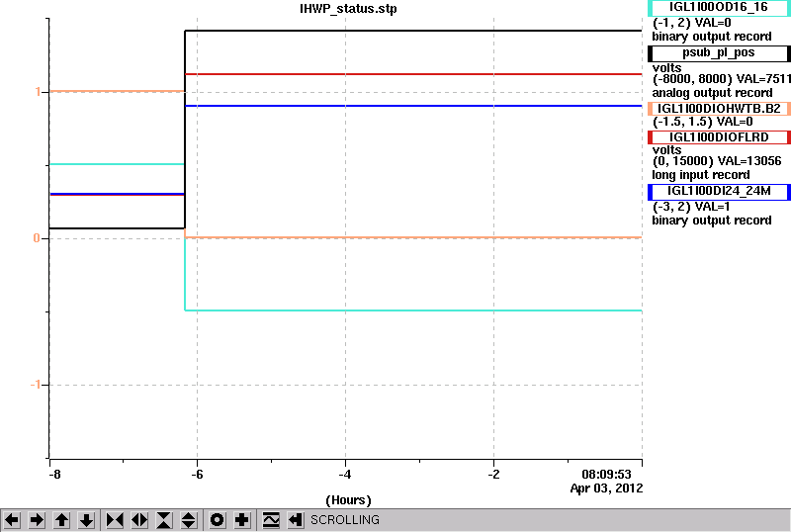Viewport: 791px width, 532px height.
Task: Click the return-to-scrolling arrow icon
Action: tap(296, 520)
